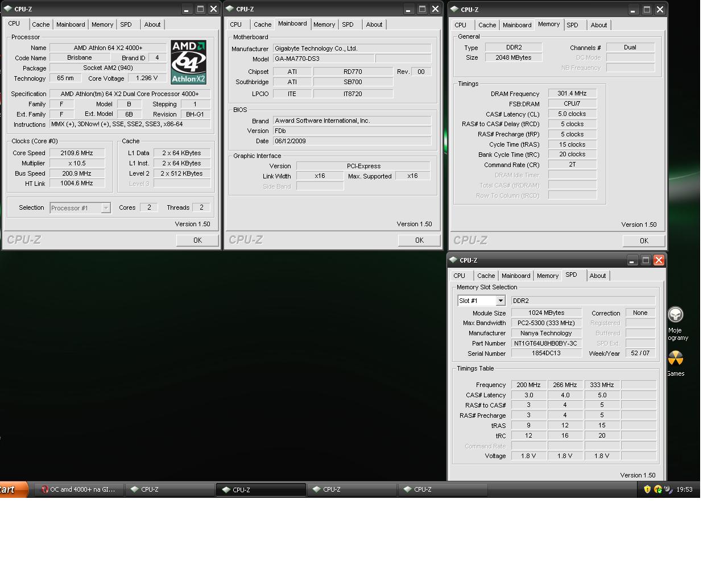Screen dimensions: 728x582
Task: Click the yellow shield icon in system tray
Action: click(647, 489)
